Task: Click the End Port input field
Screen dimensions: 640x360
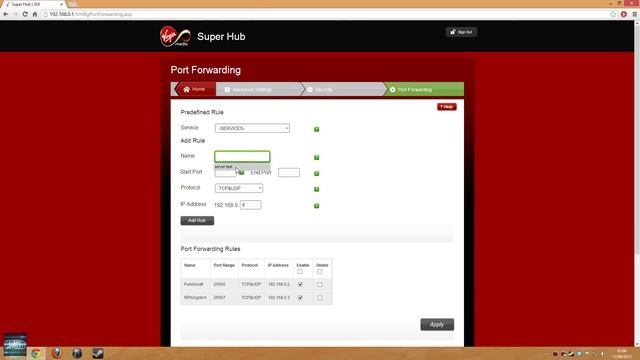Action: pyautogui.click(x=289, y=173)
